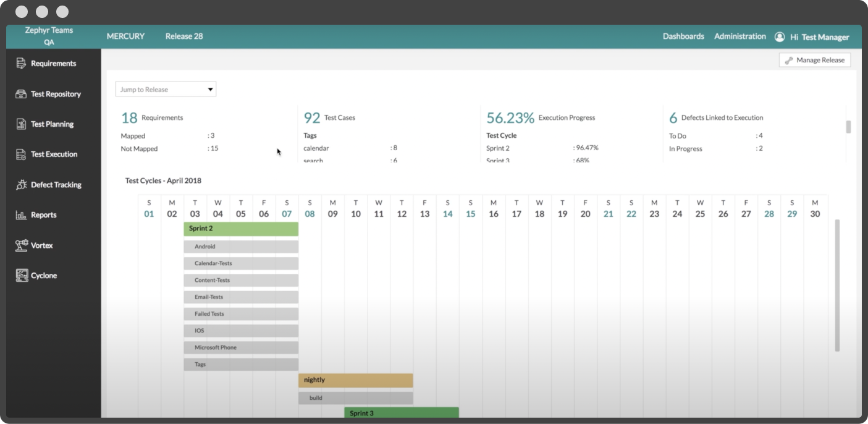Click the Test Execution sidebar icon
The height and width of the screenshot is (424, 868).
coord(21,155)
